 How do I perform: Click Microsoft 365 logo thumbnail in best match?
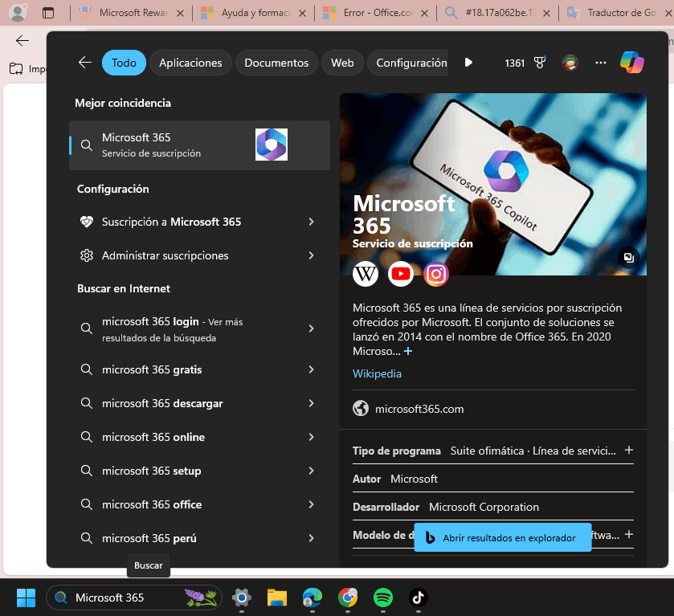pos(272,145)
